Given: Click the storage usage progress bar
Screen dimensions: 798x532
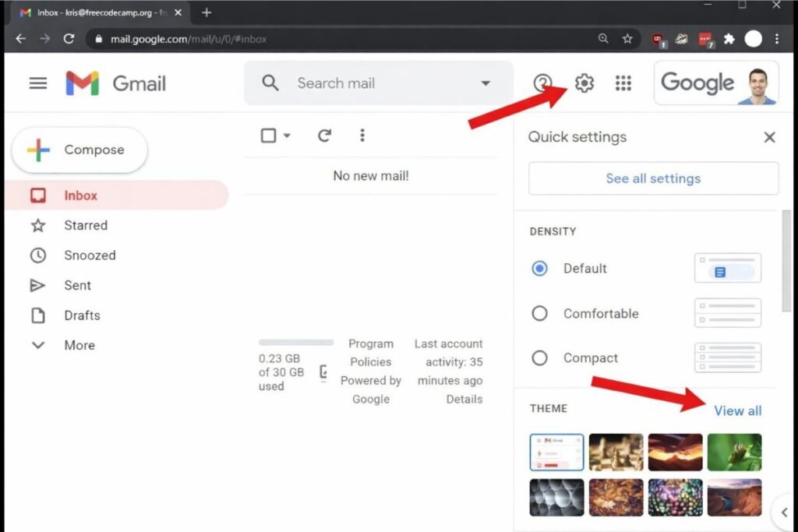Looking at the screenshot, I should tap(295, 342).
